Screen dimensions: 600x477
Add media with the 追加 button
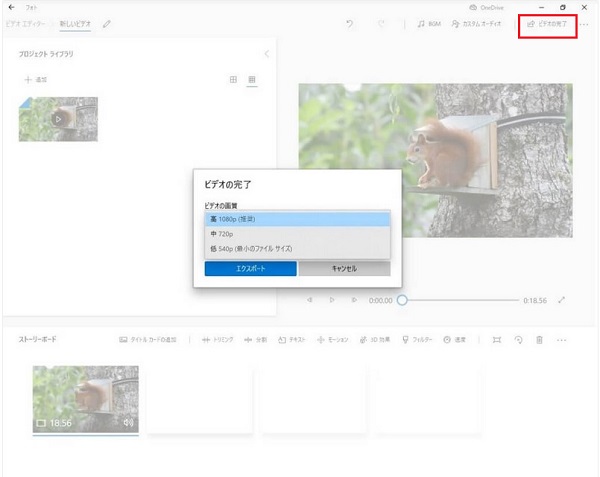tap(36, 79)
